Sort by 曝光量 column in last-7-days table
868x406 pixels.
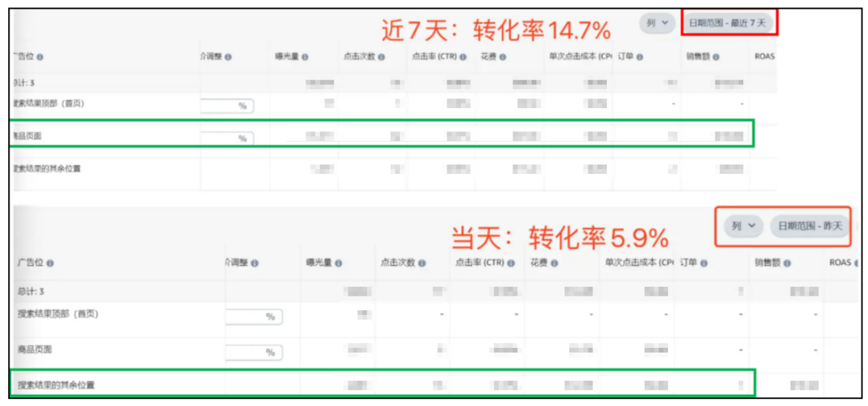point(288,58)
